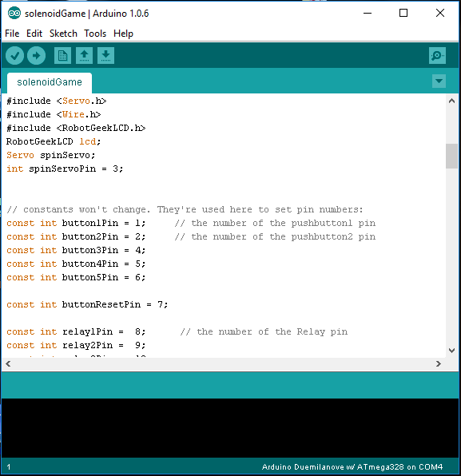Image resolution: width=461 pixels, height=476 pixels.
Task: Click the Arduino logo in title bar
Action: 14,13
